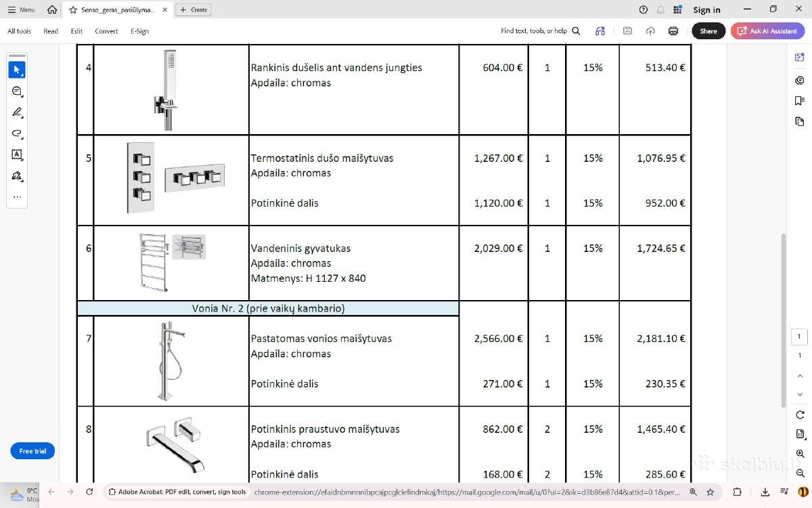Open the bookmarks panel icon

[x=800, y=101]
